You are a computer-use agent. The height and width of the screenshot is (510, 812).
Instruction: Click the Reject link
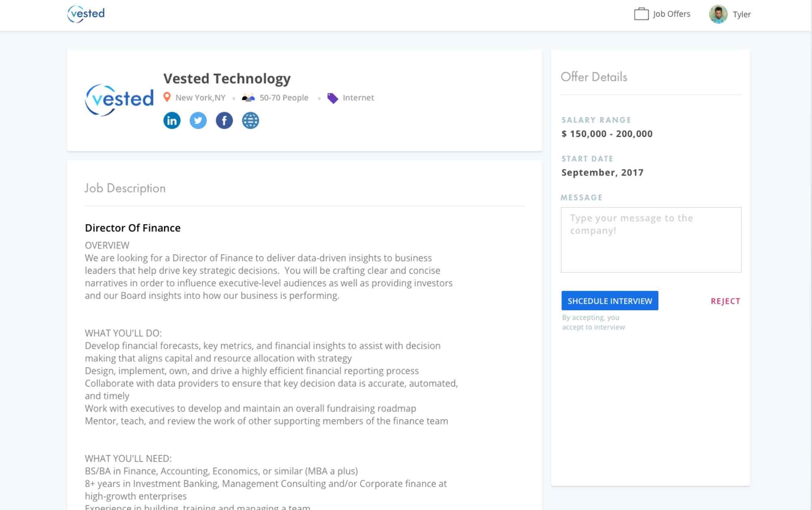click(x=726, y=301)
